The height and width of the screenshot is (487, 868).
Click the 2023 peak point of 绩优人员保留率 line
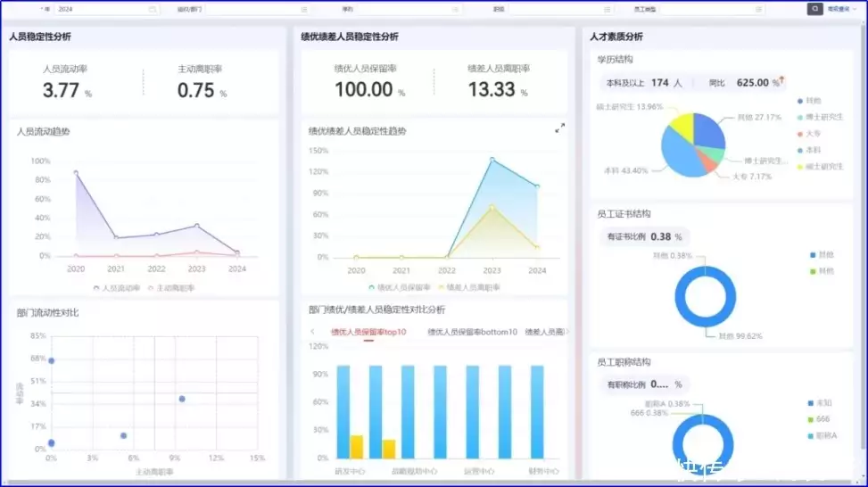coord(492,160)
